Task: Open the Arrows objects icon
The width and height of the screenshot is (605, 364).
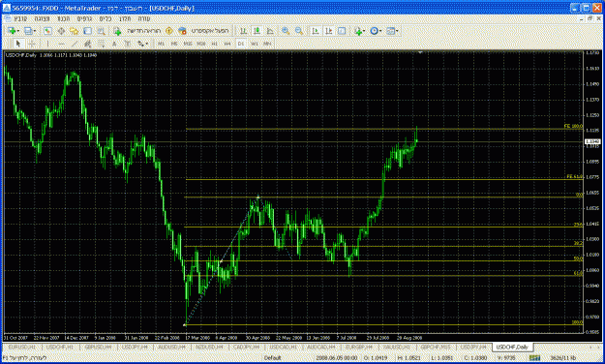Action: (x=140, y=44)
